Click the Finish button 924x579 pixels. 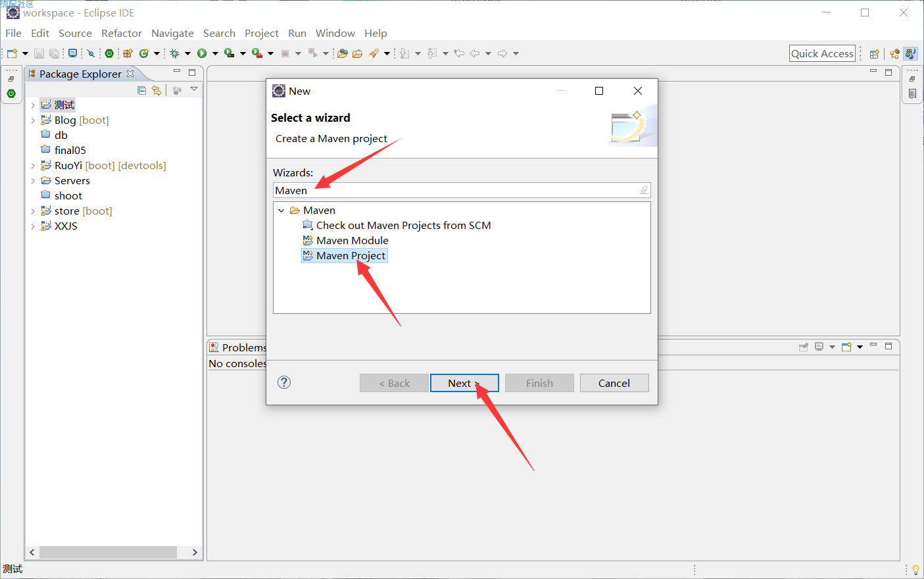(539, 383)
